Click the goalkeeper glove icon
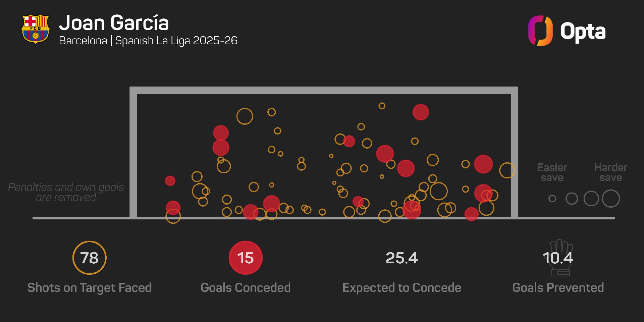 click(x=560, y=258)
